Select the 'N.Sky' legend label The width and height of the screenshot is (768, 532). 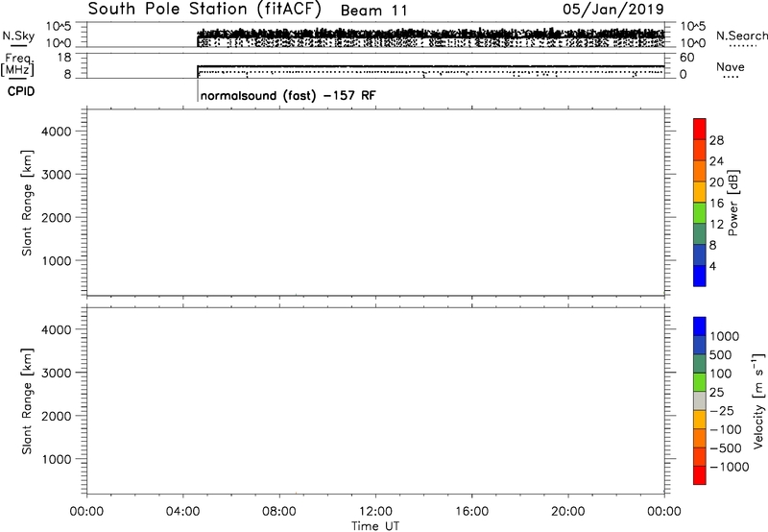click(18, 36)
